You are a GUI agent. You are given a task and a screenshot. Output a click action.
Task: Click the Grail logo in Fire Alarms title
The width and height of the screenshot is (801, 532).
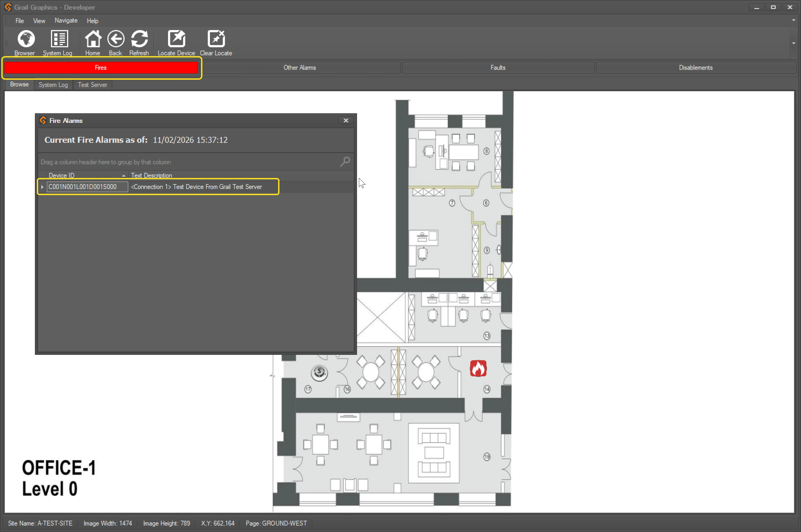coord(43,121)
